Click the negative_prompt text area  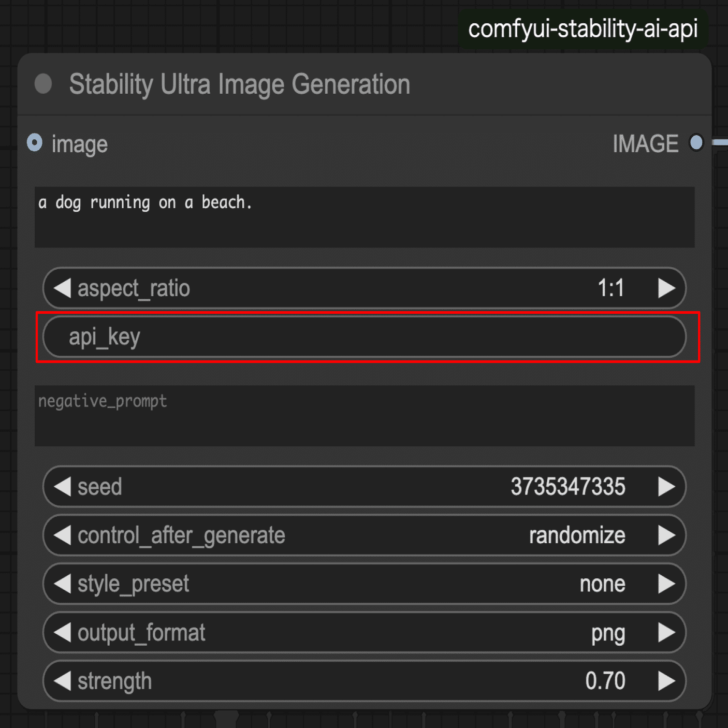click(365, 416)
